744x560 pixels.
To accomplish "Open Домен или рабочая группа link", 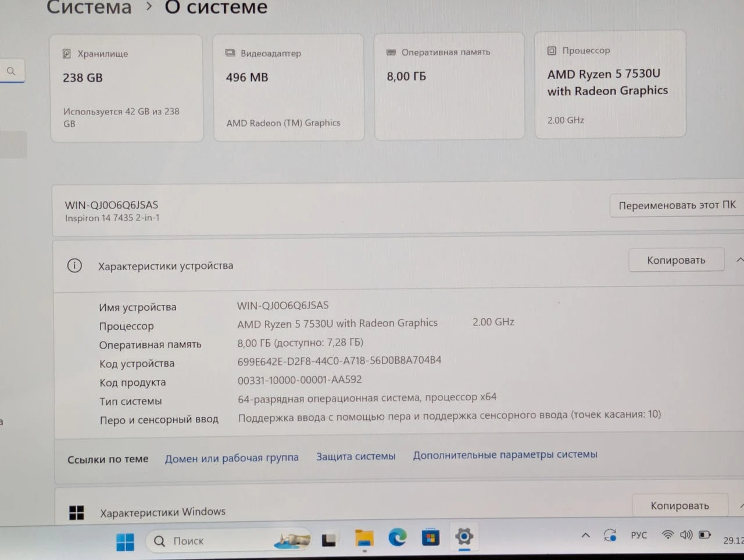I will point(231,458).
